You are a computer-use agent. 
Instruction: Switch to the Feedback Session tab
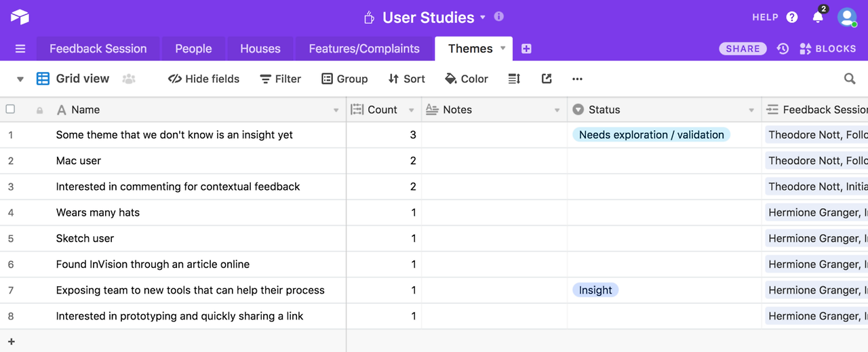[x=98, y=49]
